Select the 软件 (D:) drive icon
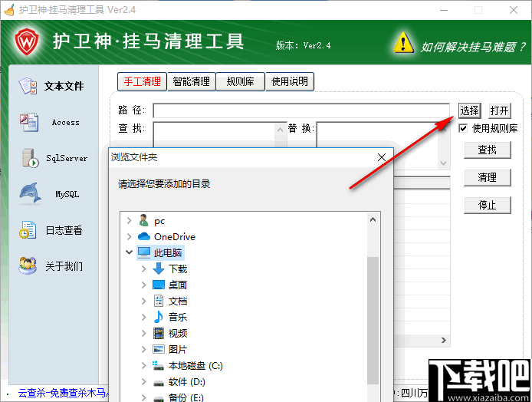The height and width of the screenshot is (402, 532). click(159, 383)
